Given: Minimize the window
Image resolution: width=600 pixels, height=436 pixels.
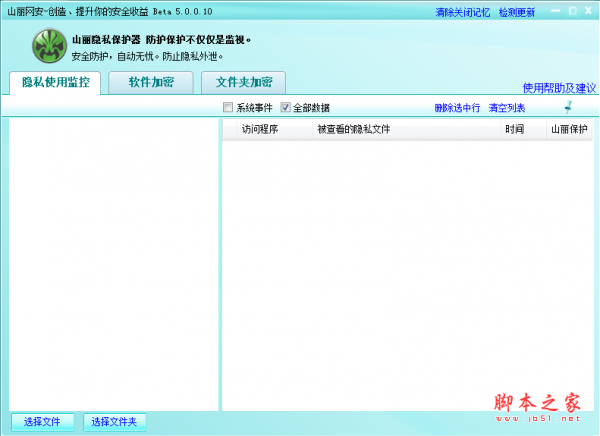Looking at the screenshot, I should pyautogui.click(x=556, y=11).
